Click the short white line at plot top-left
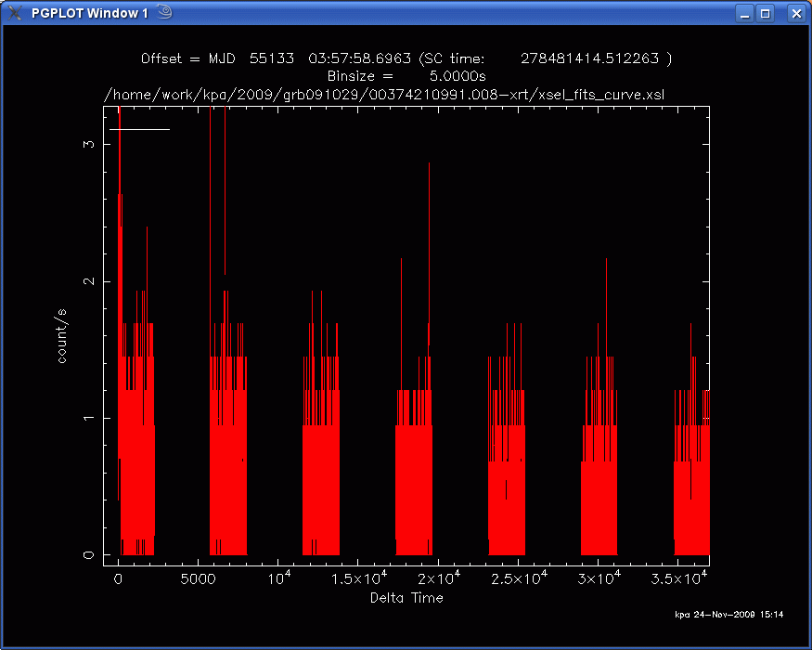812x650 pixels. [139, 129]
